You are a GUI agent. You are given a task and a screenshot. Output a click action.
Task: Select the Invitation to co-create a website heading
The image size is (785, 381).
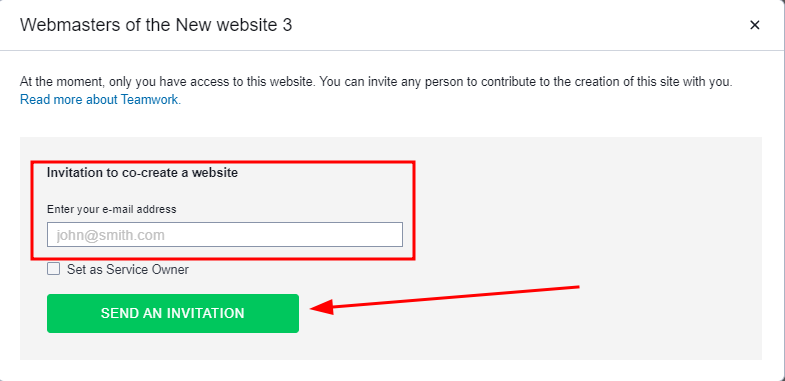click(x=142, y=173)
